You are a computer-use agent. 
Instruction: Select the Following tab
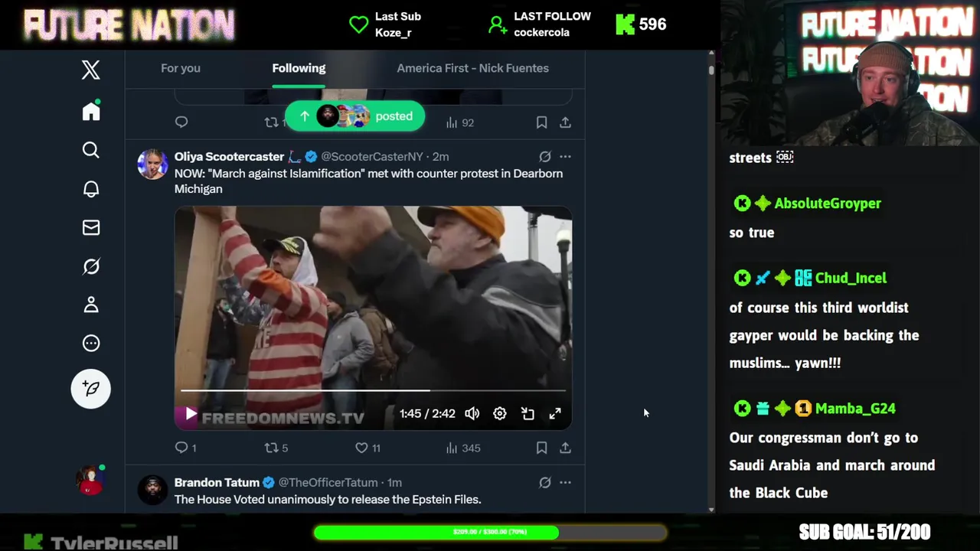coord(299,68)
